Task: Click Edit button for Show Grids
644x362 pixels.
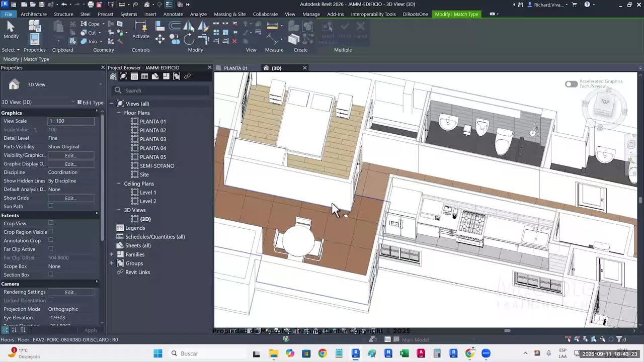Action: click(x=70, y=198)
